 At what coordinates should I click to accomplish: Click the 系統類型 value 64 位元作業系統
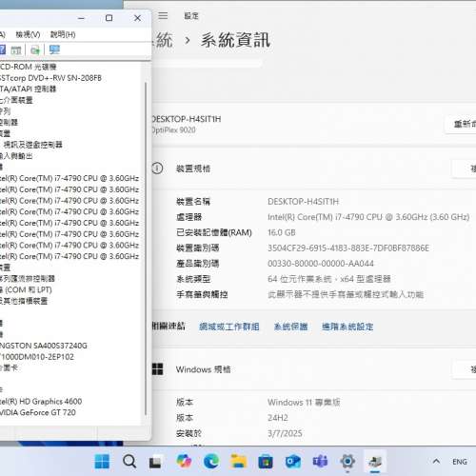tap(329, 279)
